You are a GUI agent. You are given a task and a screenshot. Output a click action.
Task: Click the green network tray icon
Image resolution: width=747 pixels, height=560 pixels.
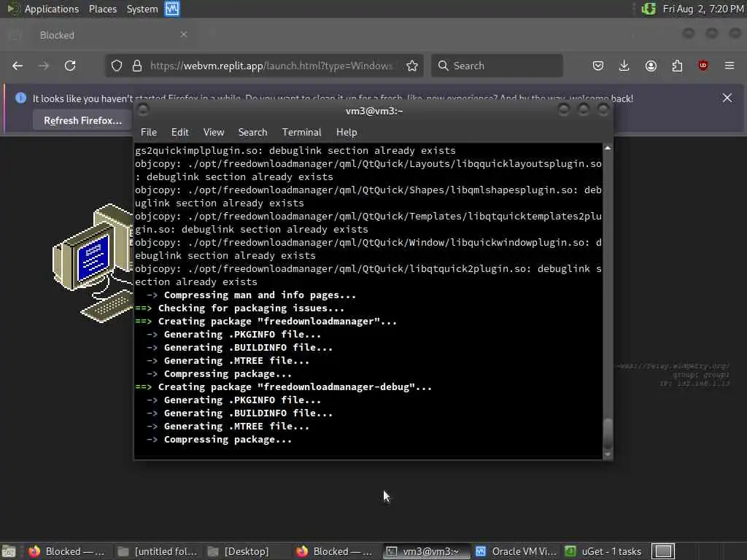coord(649,9)
